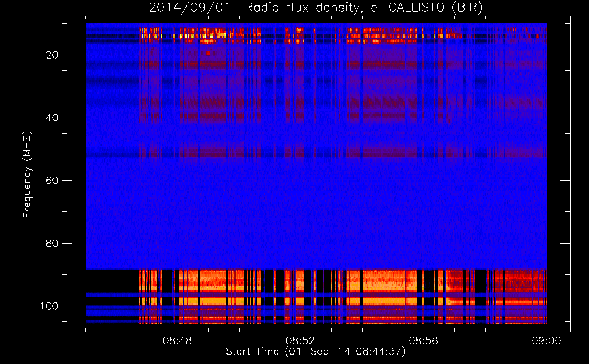Click the "20" frequency tick label
589x364 pixels.
point(52,55)
